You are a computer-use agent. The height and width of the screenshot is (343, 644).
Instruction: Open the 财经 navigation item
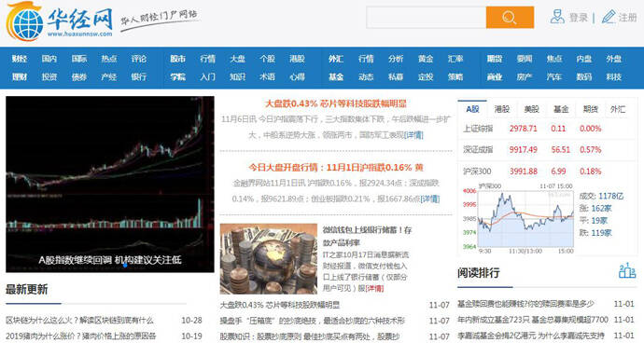20,59
